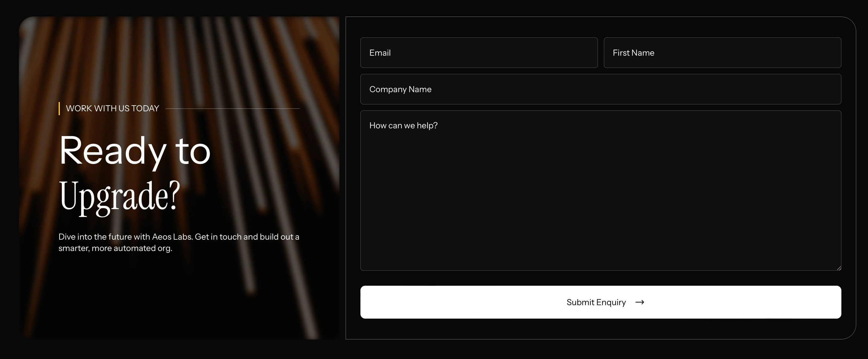Click the How can we help textarea
Image resolution: width=868 pixels, height=359 pixels.
[x=601, y=190]
